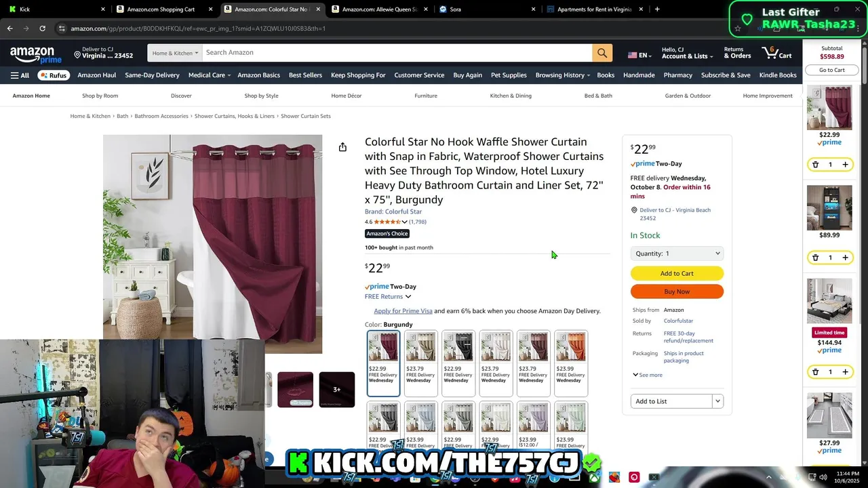Image resolution: width=868 pixels, height=488 pixels.
Task: Choose the lavender curtain swatch at $23.99
Action: 533,425
